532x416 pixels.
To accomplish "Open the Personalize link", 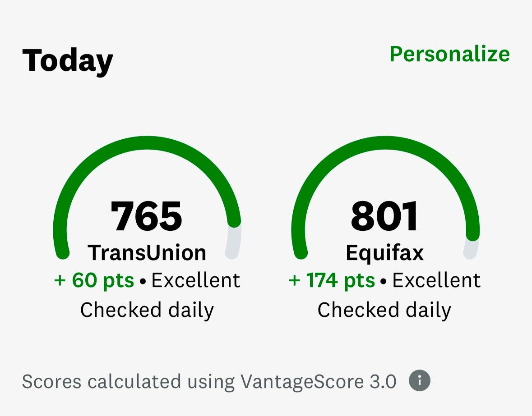I will pos(449,54).
